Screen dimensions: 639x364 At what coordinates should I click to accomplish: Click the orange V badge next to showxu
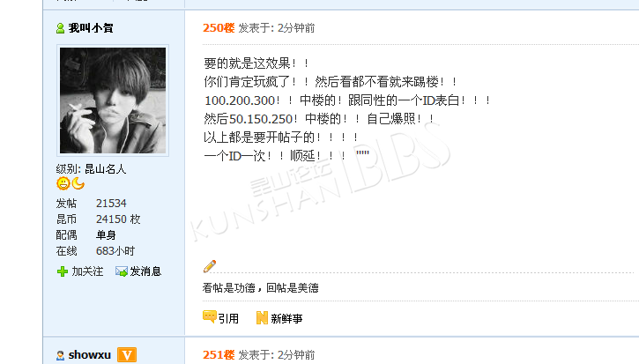(127, 354)
